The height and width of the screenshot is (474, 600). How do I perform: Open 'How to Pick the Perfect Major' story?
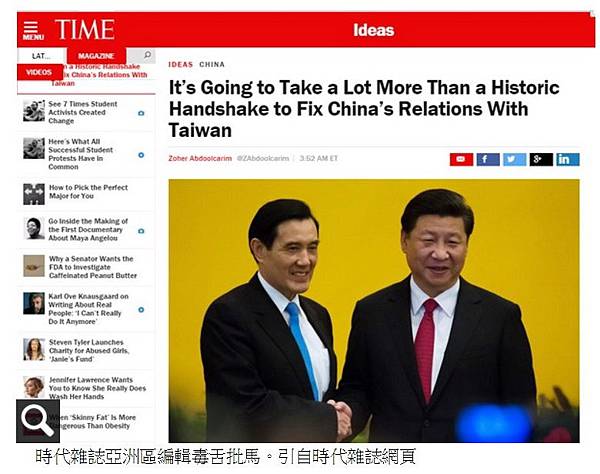(x=88, y=192)
